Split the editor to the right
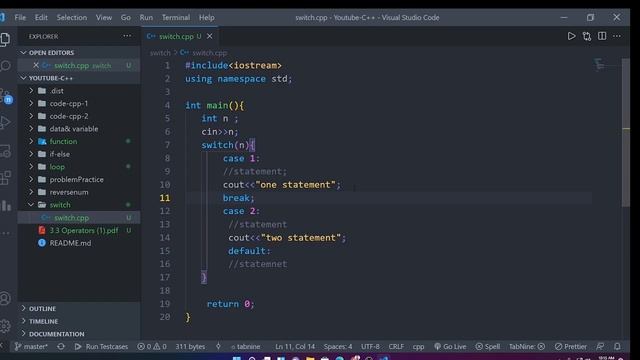640x360 pixels. point(602,36)
